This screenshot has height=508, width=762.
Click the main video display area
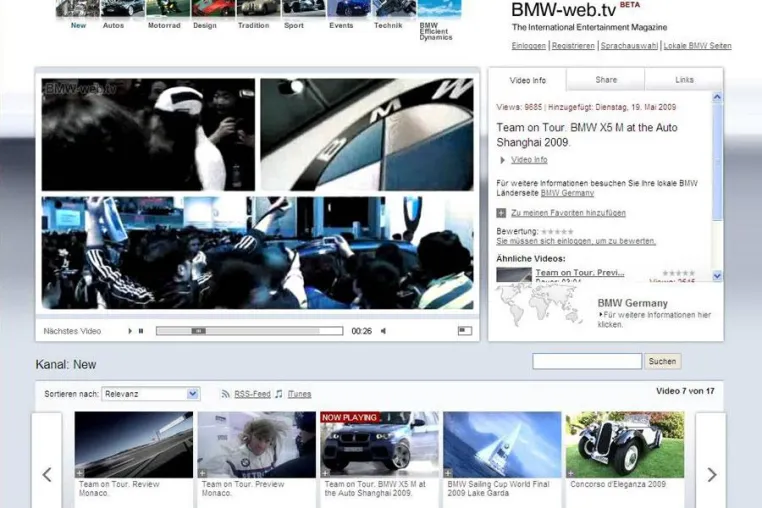(257, 193)
